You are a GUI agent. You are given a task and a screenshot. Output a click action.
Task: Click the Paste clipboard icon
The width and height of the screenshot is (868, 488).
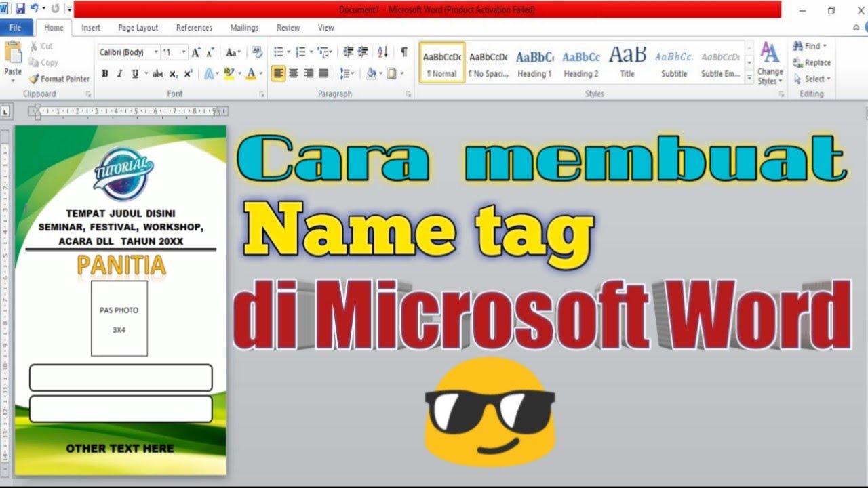tap(13, 53)
